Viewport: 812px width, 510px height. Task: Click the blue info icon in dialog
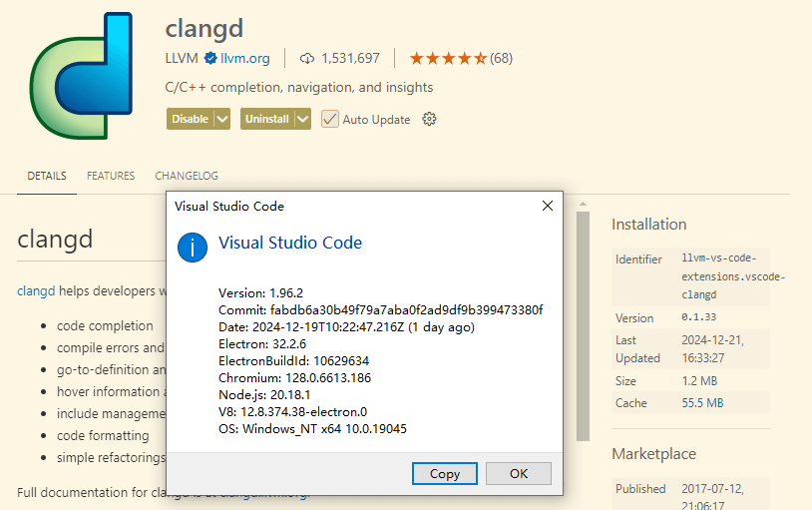point(193,248)
